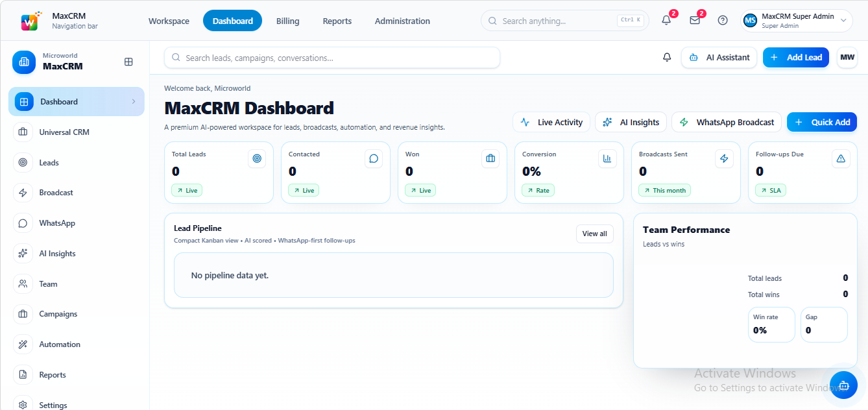868x410 pixels.
Task: Click the Ctrl K shortcut hint
Action: point(631,20)
